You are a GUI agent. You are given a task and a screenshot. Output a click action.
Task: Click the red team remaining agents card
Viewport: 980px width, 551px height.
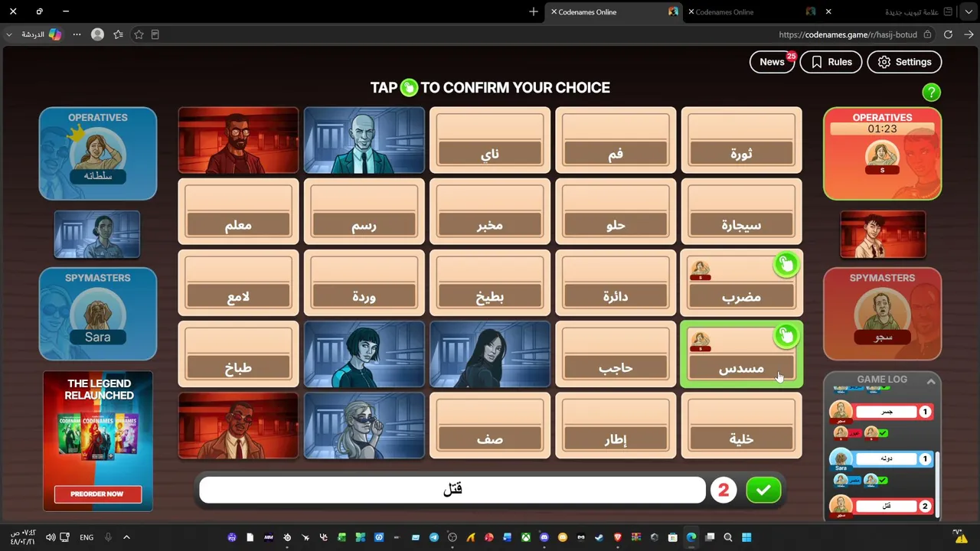(883, 234)
